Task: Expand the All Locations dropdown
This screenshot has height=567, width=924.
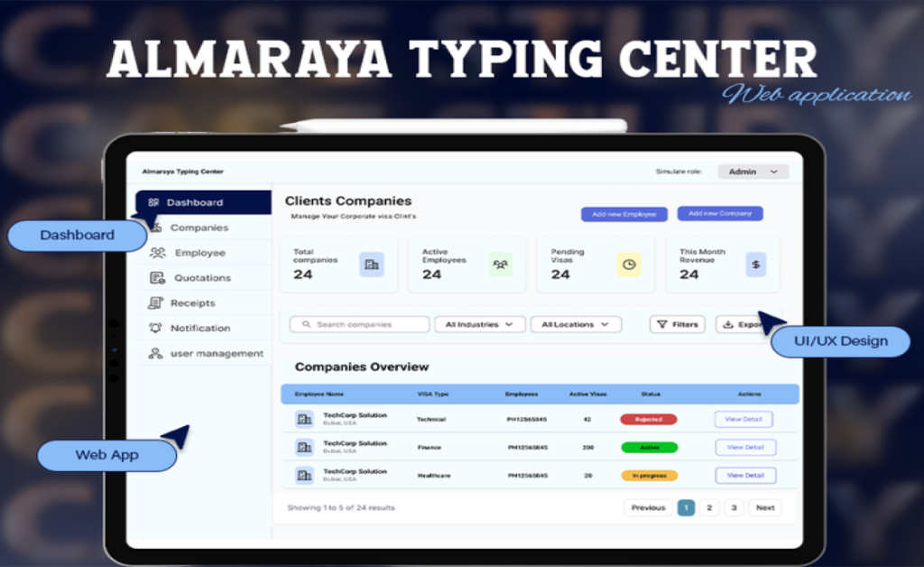Action: pos(576,324)
